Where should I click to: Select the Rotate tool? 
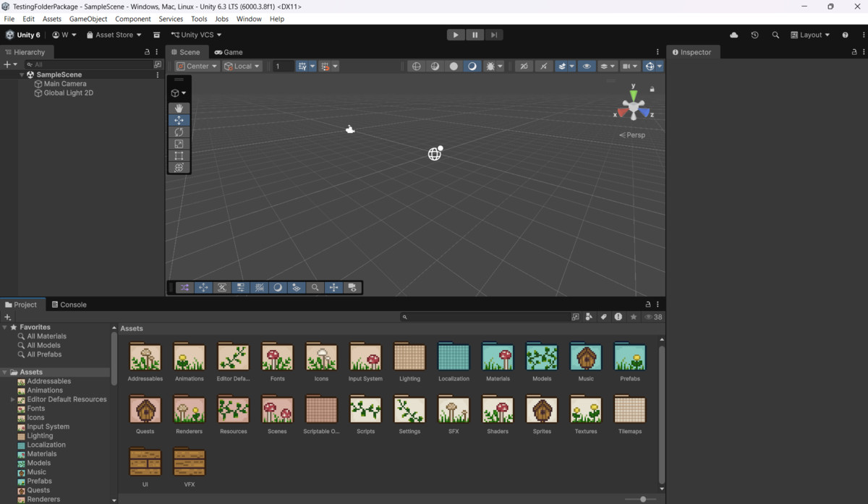coord(179,132)
